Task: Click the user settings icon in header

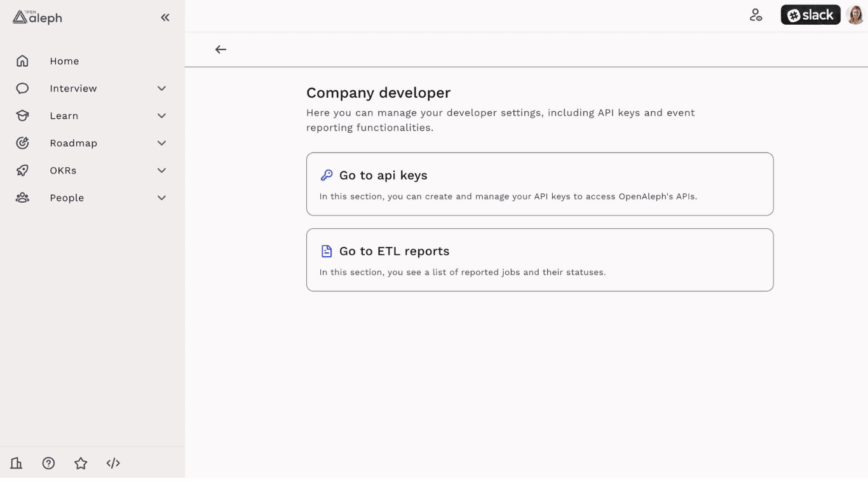Action: (x=756, y=15)
